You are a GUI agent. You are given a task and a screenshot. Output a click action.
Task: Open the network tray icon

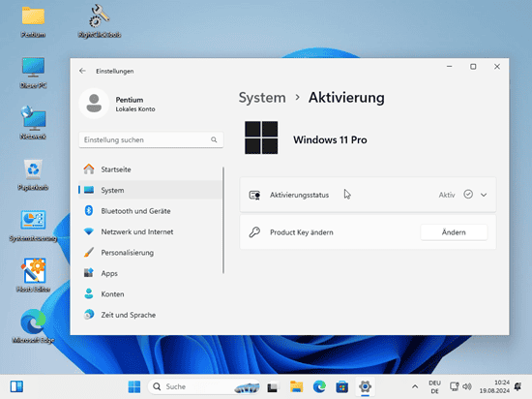(454, 386)
